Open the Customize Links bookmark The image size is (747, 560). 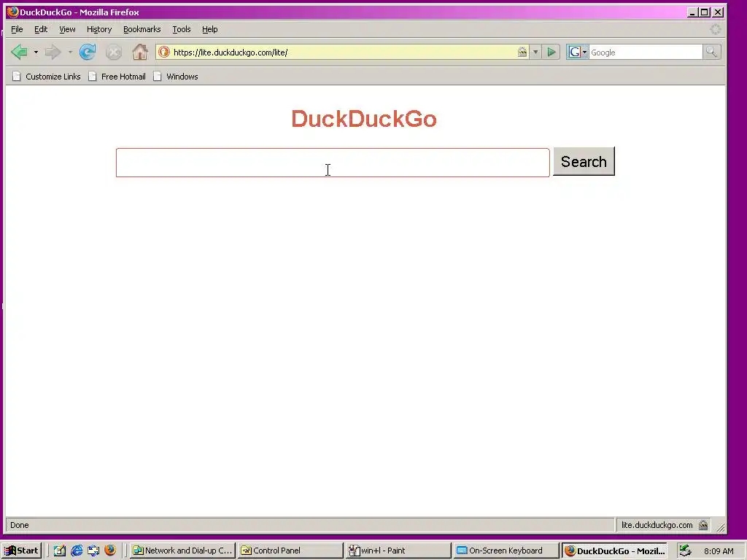coord(46,76)
